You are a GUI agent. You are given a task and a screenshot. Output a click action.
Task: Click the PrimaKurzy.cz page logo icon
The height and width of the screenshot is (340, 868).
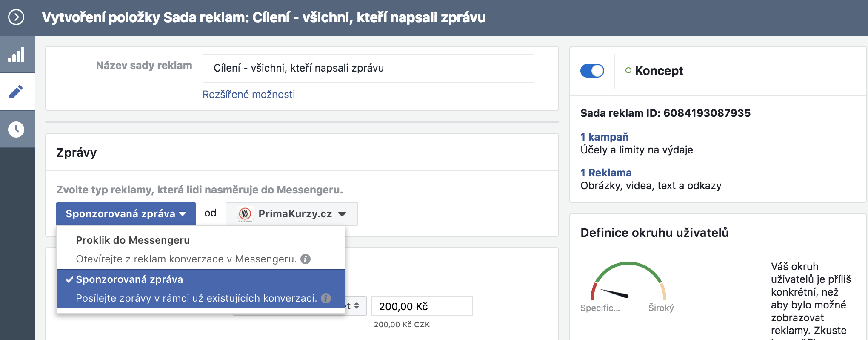coord(245,214)
